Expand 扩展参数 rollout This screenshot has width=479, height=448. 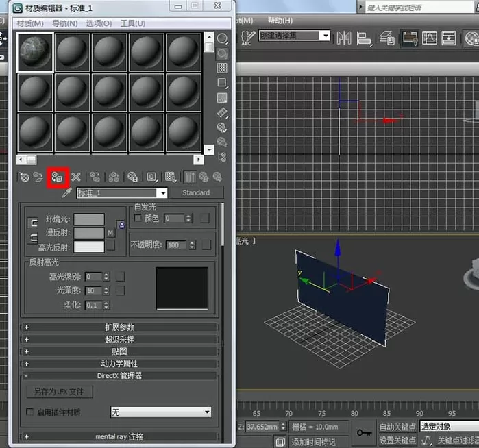[x=120, y=327]
